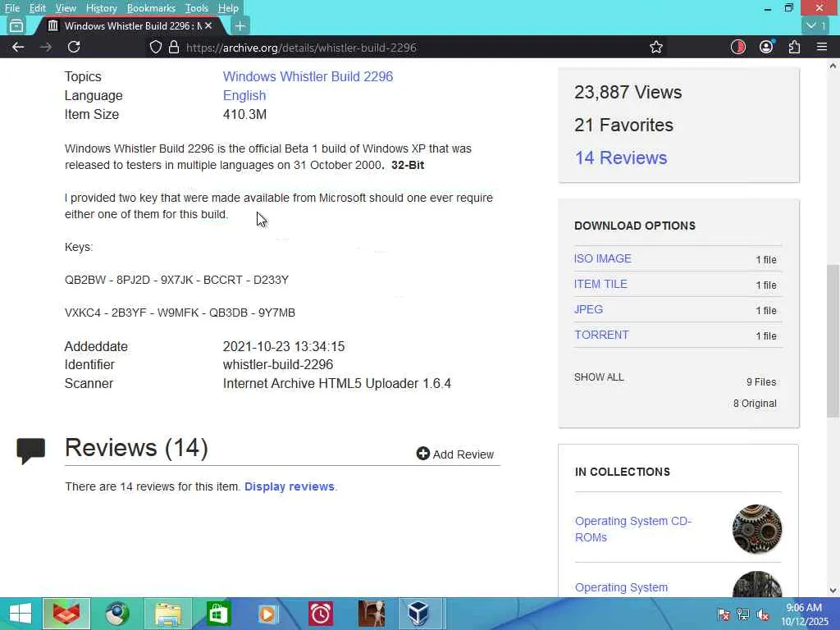Image resolution: width=840 pixels, height=630 pixels.
Task: Open the red alarm clock taskbar icon
Action: (321, 614)
